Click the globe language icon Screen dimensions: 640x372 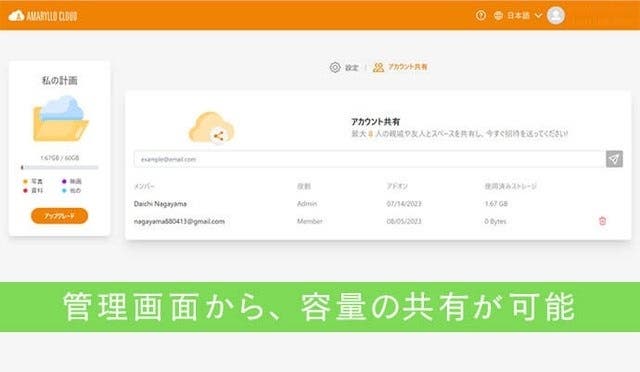click(x=498, y=16)
